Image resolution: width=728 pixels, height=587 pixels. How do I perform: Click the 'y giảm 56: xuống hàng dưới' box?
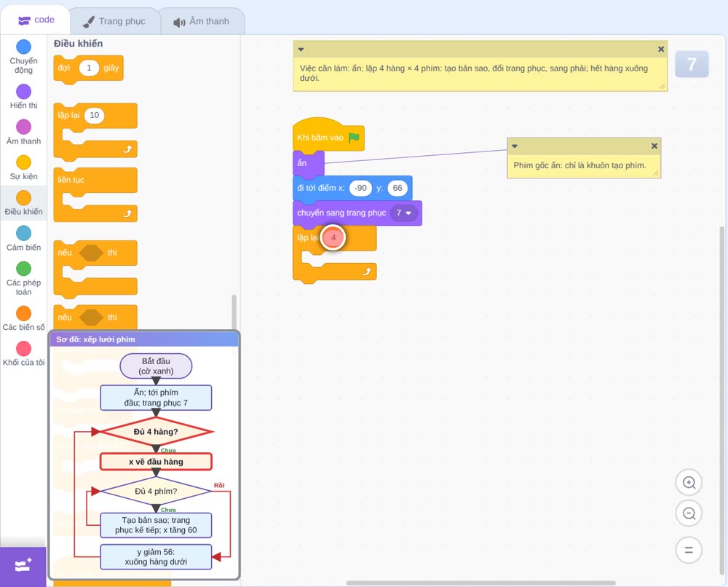coord(156,557)
